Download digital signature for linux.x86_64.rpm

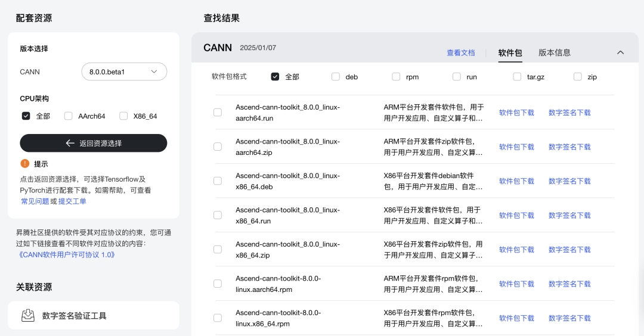point(569,318)
